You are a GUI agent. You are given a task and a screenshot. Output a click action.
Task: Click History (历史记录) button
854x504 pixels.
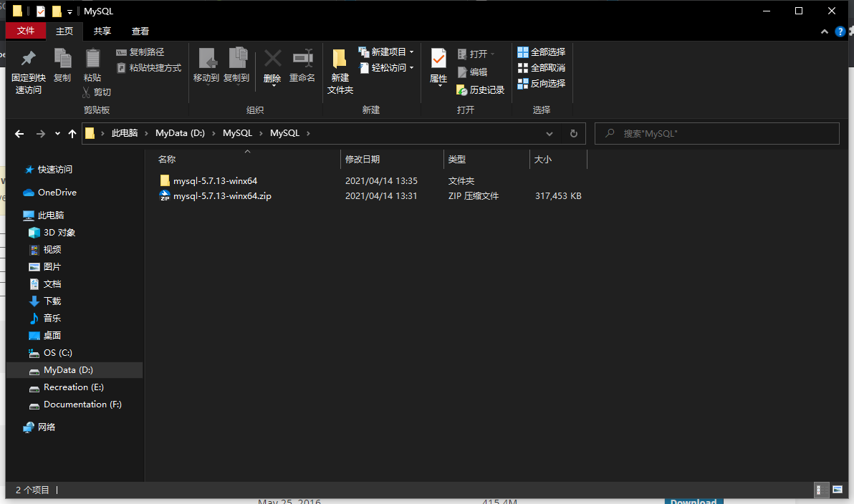(x=480, y=89)
